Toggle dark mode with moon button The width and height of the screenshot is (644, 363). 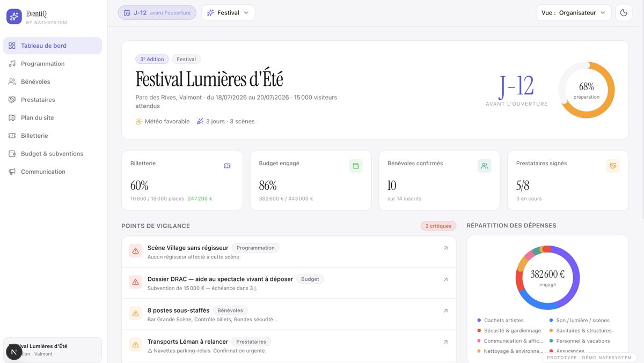624,13
